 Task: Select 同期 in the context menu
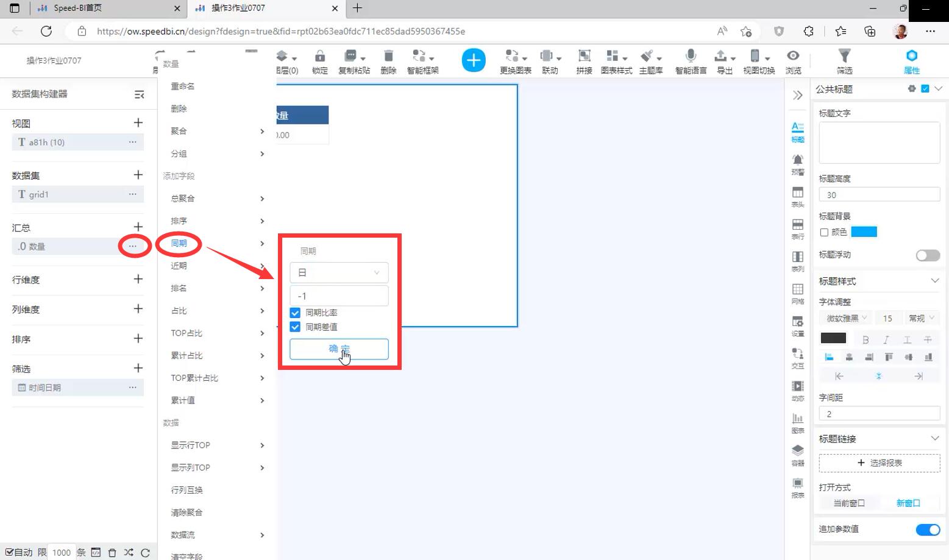(x=179, y=244)
